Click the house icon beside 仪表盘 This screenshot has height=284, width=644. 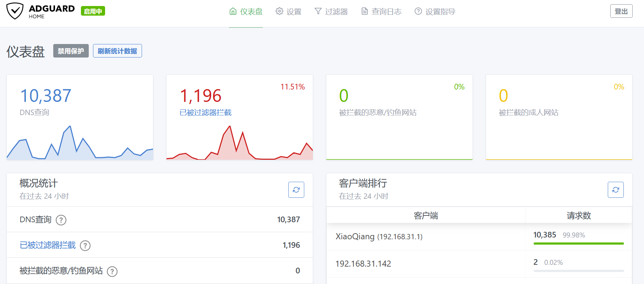click(x=233, y=11)
